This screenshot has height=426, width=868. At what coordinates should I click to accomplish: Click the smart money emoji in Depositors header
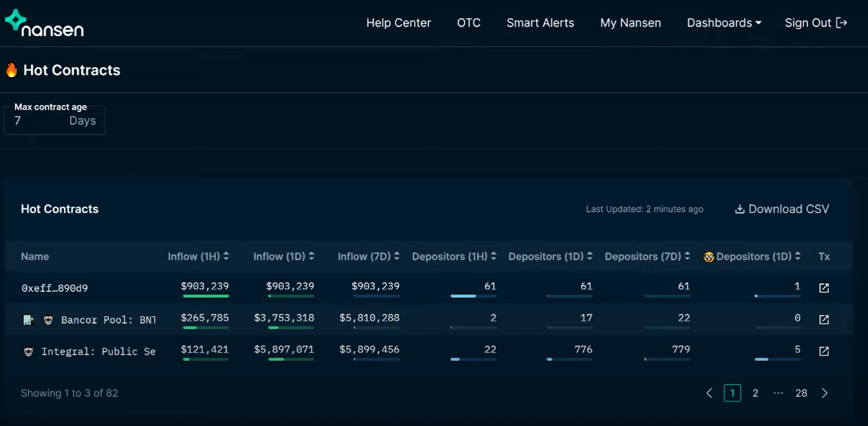[x=709, y=257]
